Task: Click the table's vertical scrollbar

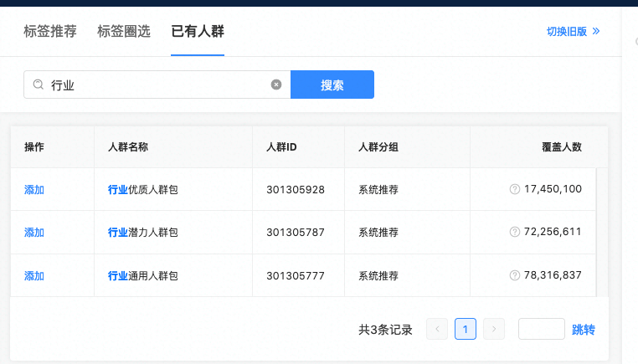Action: click(x=602, y=232)
